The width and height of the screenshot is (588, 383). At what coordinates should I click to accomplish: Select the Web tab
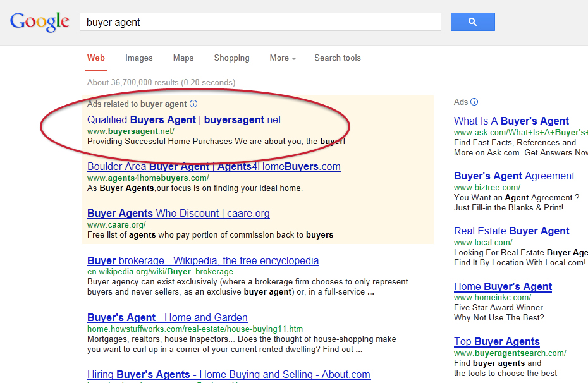[x=96, y=58]
